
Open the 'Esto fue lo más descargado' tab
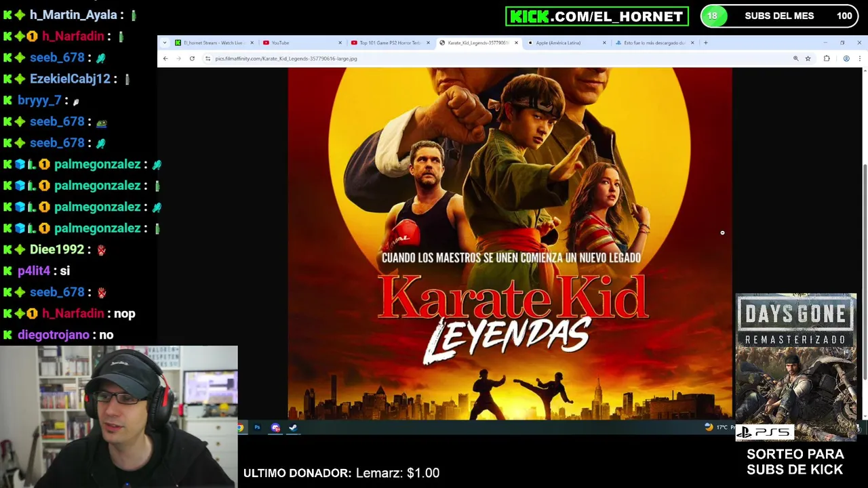[654, 43]
